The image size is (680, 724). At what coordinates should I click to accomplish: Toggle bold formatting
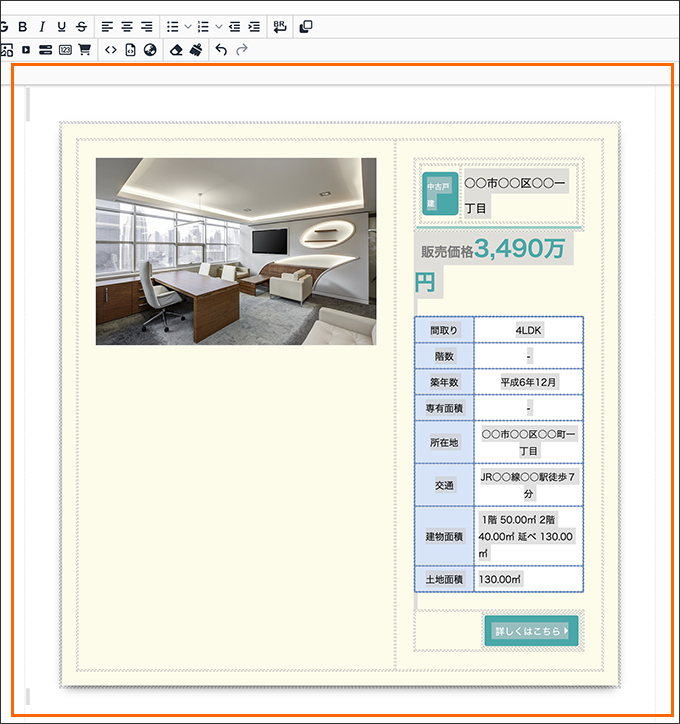[x=23, y=27]
